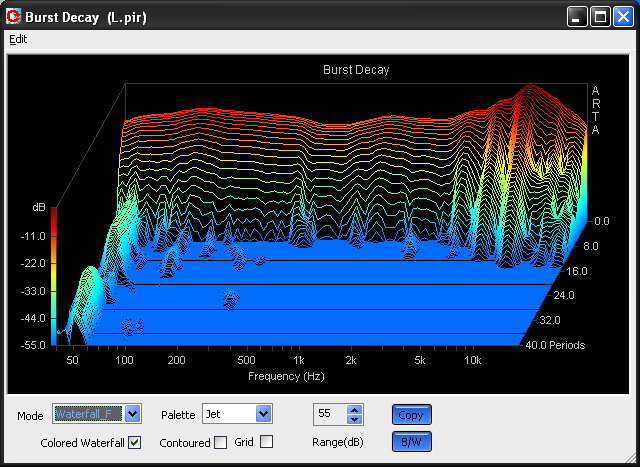Open the Edit menu
Screen dimensions: 640x467
coord(18,39)
